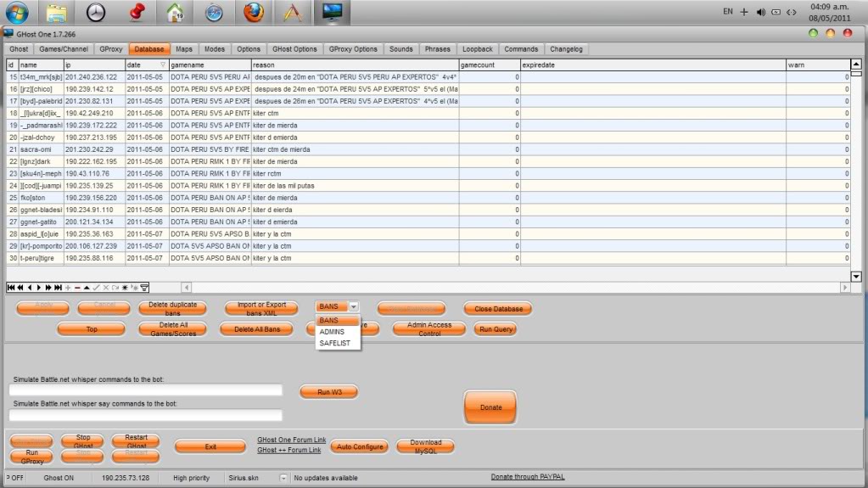Image resolution: width=868 pixels, height=488 pixels.
Task: Open the Changelog tab
Action: [566, 49]
